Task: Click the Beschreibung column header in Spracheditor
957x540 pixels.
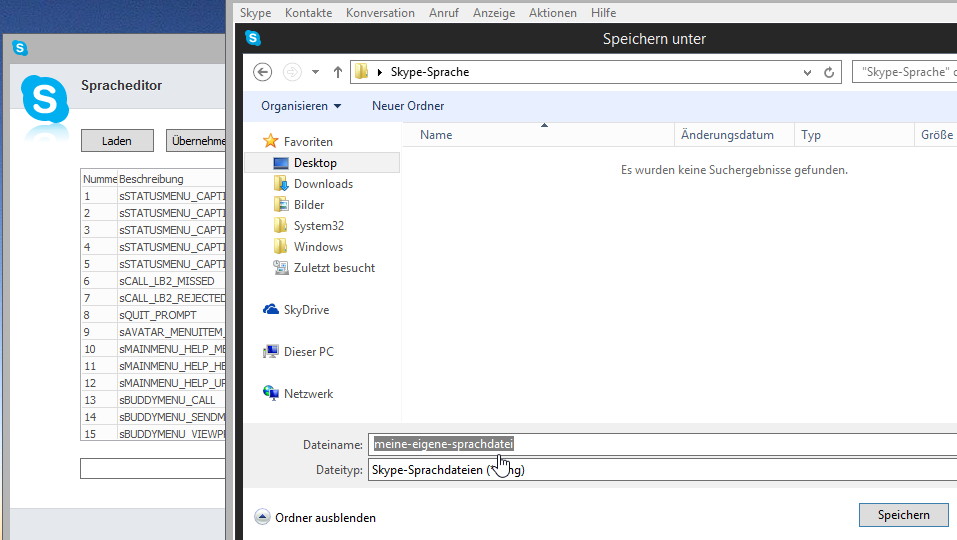Action: point(171,179)
